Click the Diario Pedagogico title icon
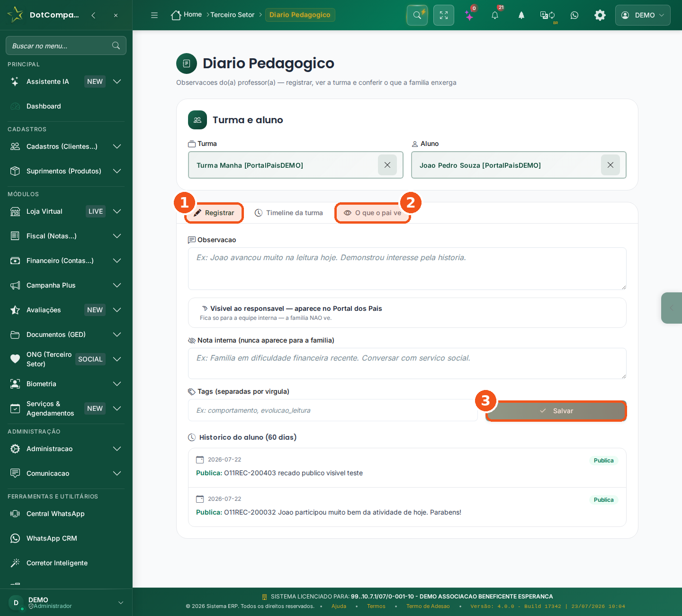Image resolution: width=682 pixels, height=616 pixels. pyautogui.click(x=187, y=63)
